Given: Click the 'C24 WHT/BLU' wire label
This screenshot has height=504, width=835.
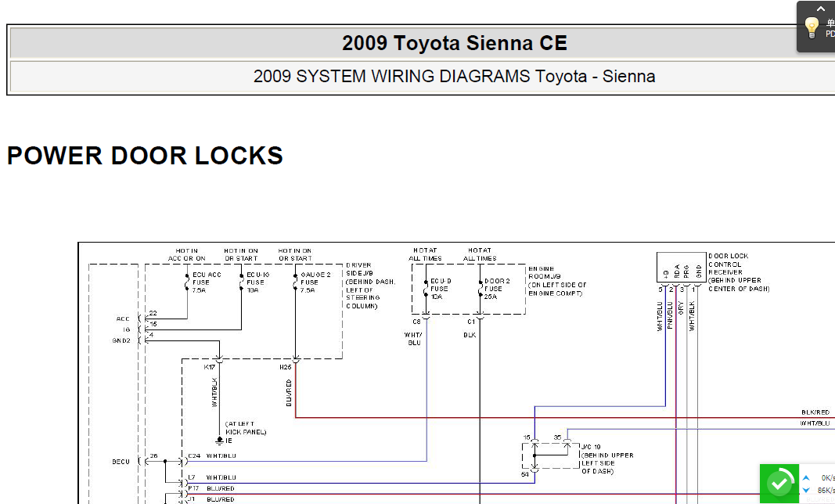Looking at the screenshot, I should [x=212, y=456].
